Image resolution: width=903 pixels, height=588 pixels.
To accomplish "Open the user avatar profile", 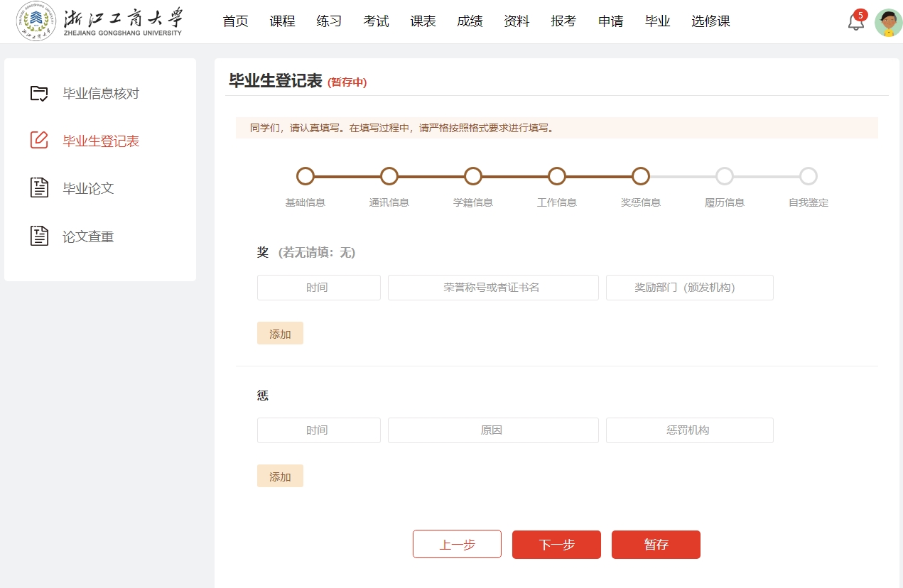I will [x=888, y=23].
